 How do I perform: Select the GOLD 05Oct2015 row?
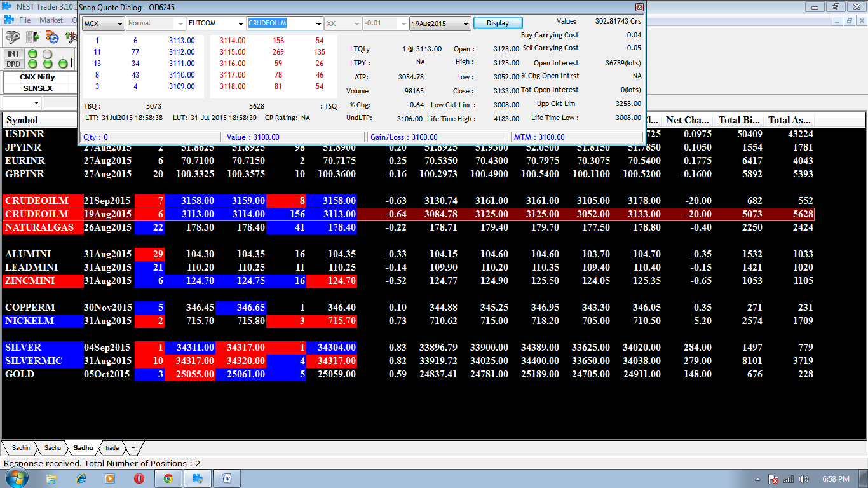pos(408,374)
